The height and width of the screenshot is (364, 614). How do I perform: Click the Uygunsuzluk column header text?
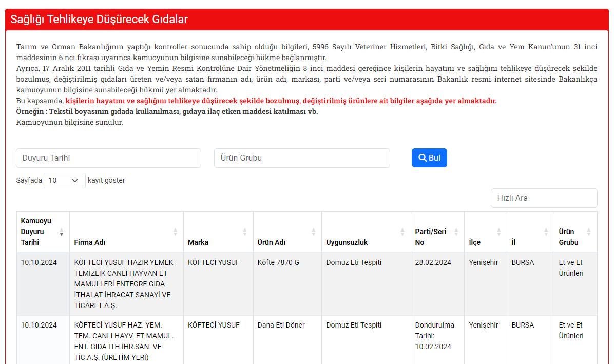[347, 242]
